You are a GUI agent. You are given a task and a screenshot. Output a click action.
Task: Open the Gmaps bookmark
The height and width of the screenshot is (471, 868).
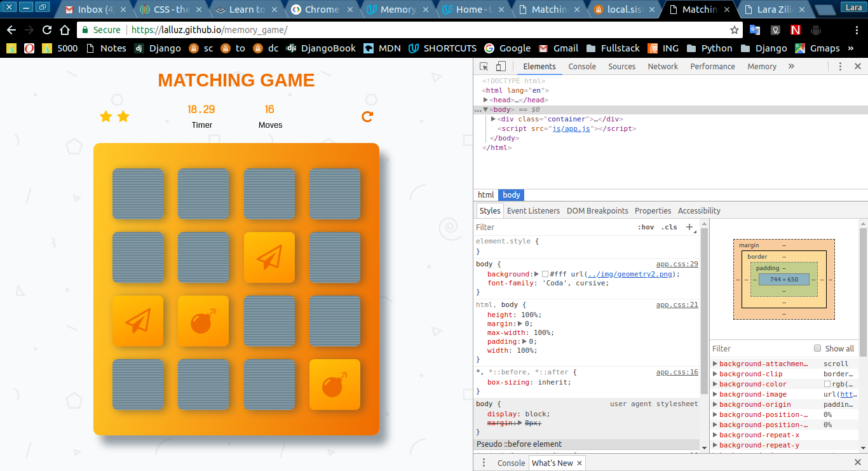(817, 48)
